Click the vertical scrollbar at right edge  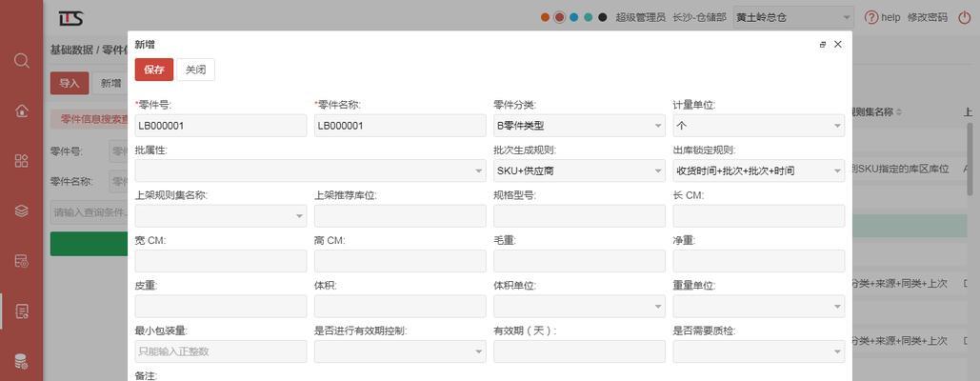coord(970,159)
